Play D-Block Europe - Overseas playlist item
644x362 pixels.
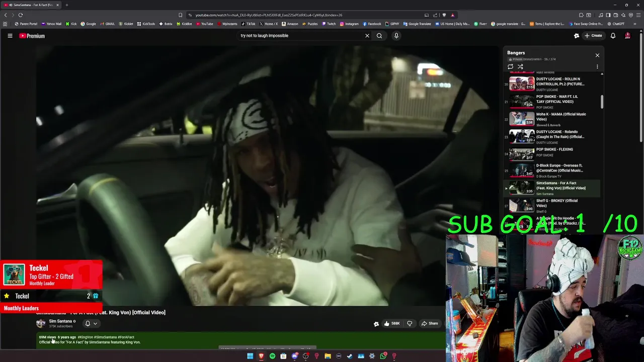coord(552,170)
